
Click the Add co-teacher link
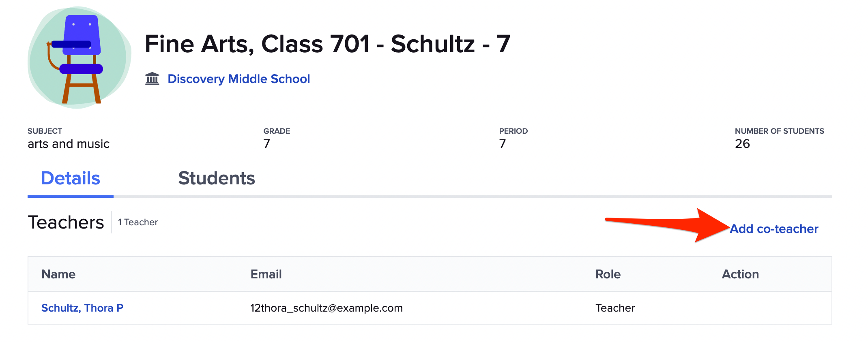(x=773, y=229)
